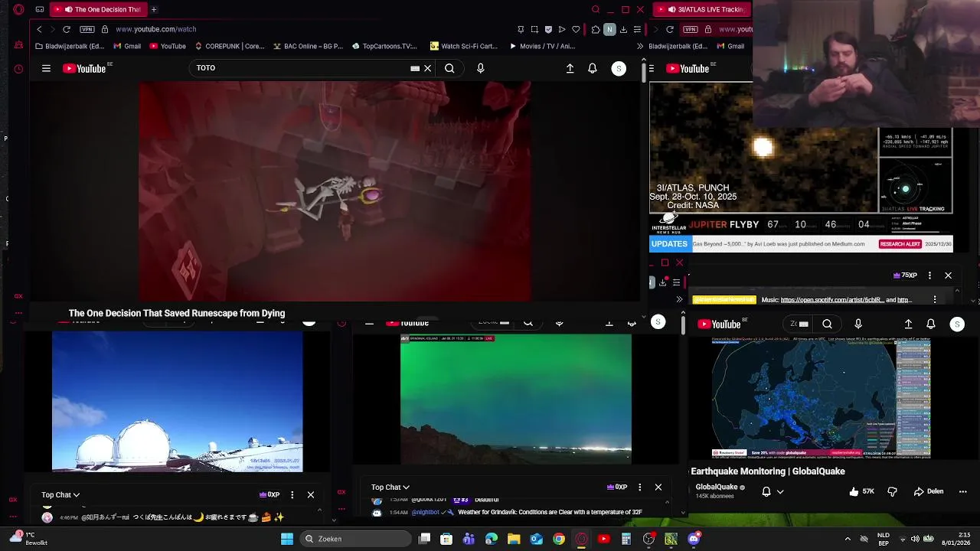
Task: Run the search with the magnifier beside TOTO
Action: coord(449,68)
